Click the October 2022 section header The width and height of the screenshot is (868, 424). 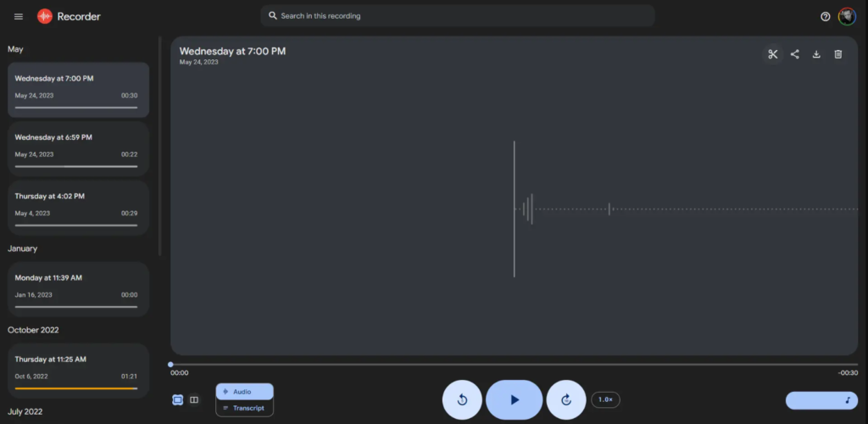[x=33, y=330]
